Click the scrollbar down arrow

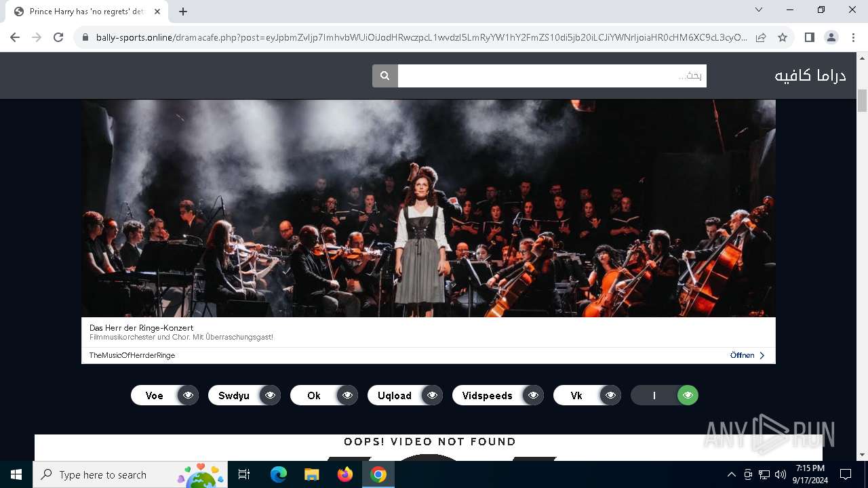pos(863,455)
